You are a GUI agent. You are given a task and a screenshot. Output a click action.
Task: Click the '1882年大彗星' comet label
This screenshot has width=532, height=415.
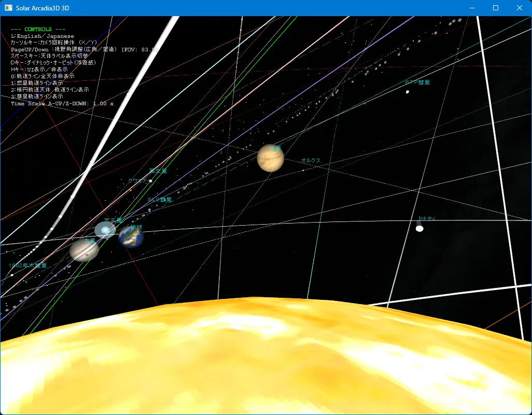27,265
